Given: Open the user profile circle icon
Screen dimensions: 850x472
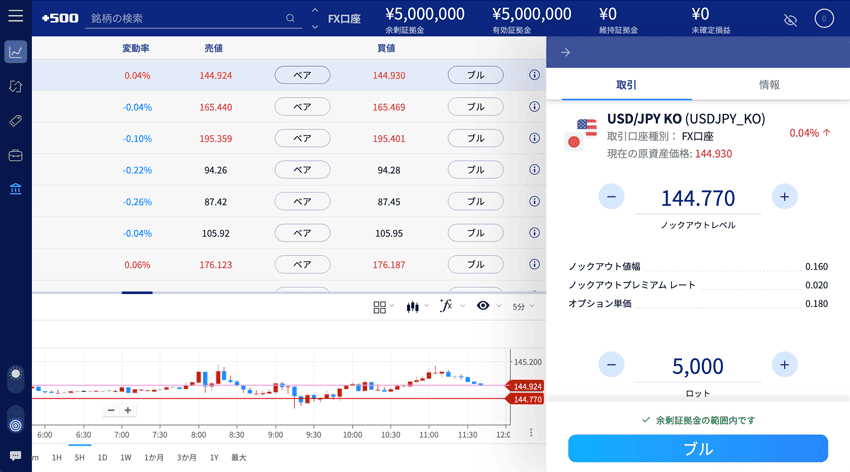Looking at the screenshot, I should tap(824, 18).
